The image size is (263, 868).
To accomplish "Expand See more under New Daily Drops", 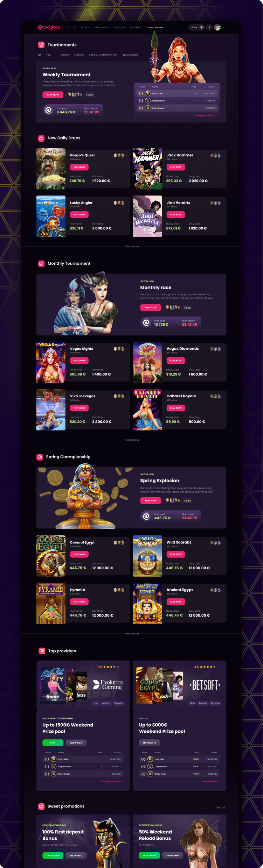I will pos(132,247).
